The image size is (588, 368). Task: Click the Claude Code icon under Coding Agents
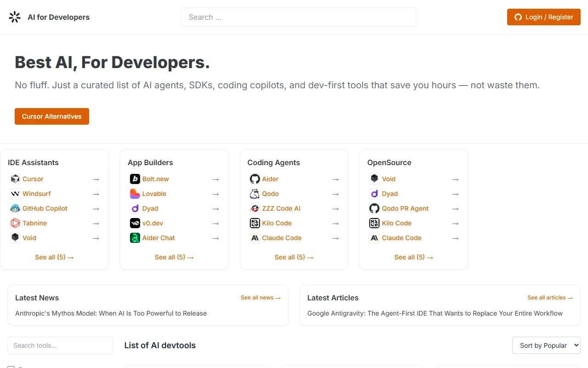(x=255, y=238)
